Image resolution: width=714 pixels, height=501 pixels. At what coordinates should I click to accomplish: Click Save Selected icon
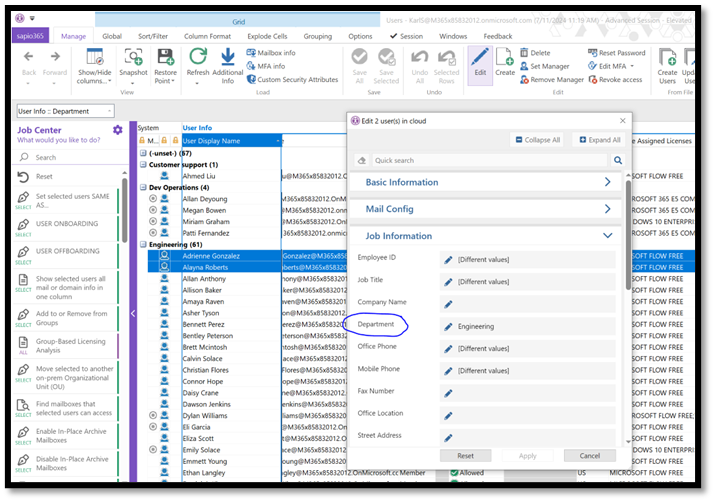point(386,57)
